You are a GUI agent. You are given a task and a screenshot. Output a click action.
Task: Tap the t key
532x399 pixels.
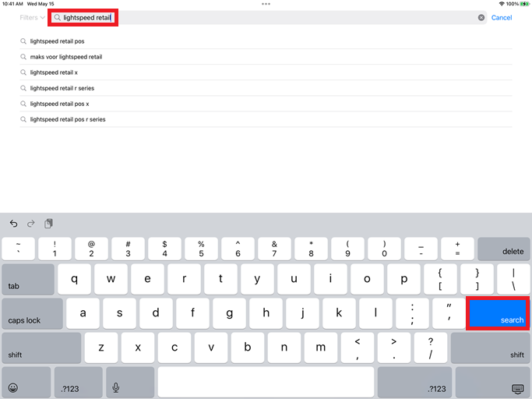click(x=221, y=279)
